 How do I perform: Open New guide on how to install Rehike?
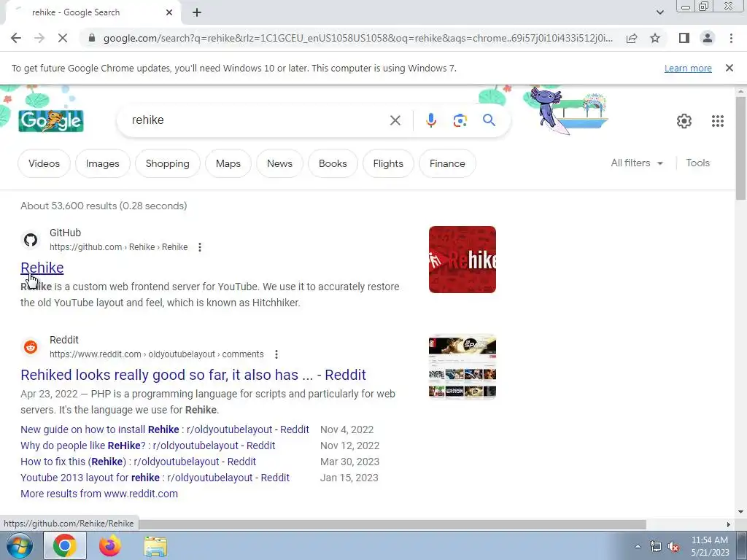pyautogui.click(x=165, y=429)
